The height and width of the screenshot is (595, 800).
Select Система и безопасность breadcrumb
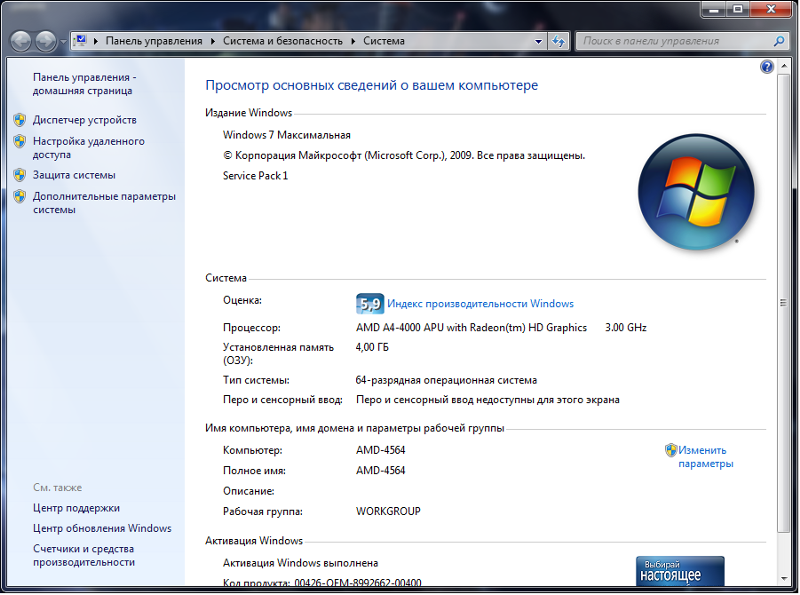click(283, 41)
